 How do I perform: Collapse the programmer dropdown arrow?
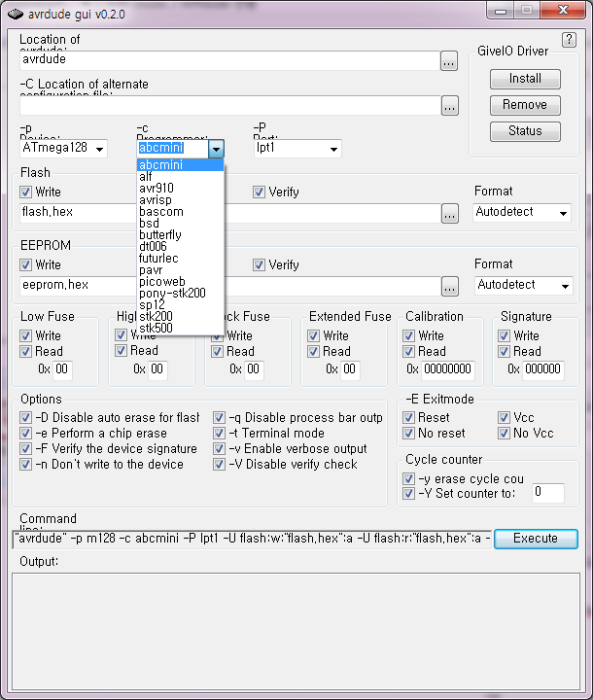216,149
